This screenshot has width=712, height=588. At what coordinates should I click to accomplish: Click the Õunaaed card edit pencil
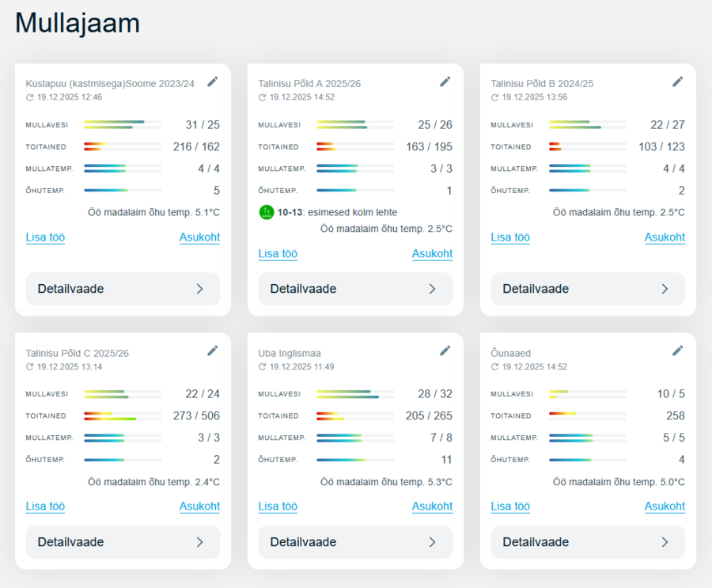pos(677,351)
